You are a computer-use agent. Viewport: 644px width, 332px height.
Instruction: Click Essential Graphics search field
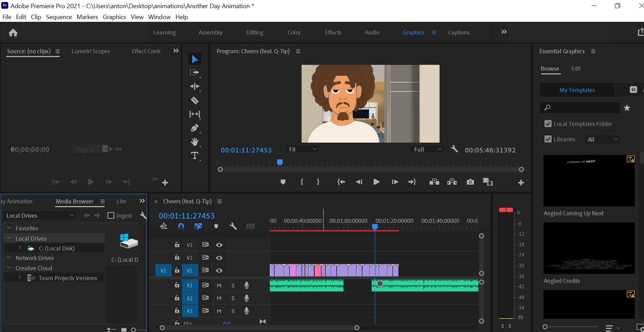580,107
